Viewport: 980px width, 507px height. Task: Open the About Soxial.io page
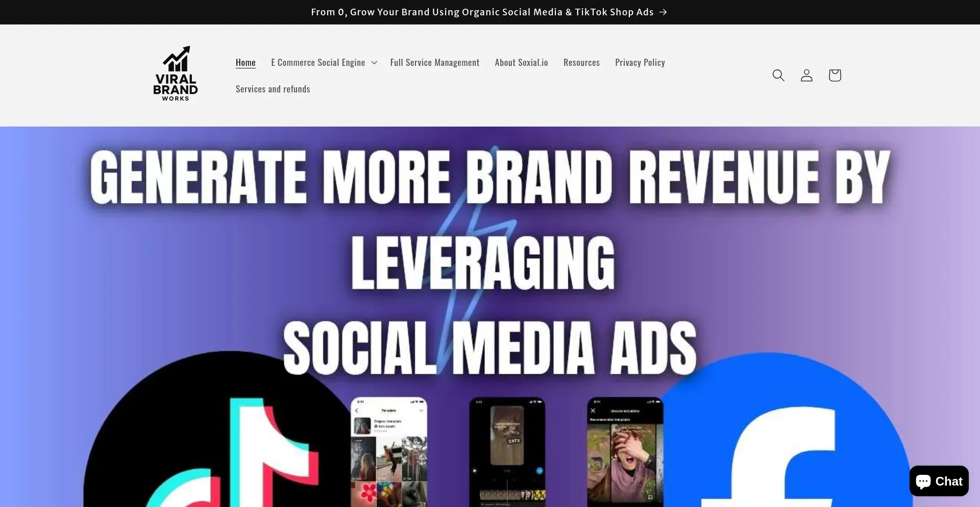(521, 62)
